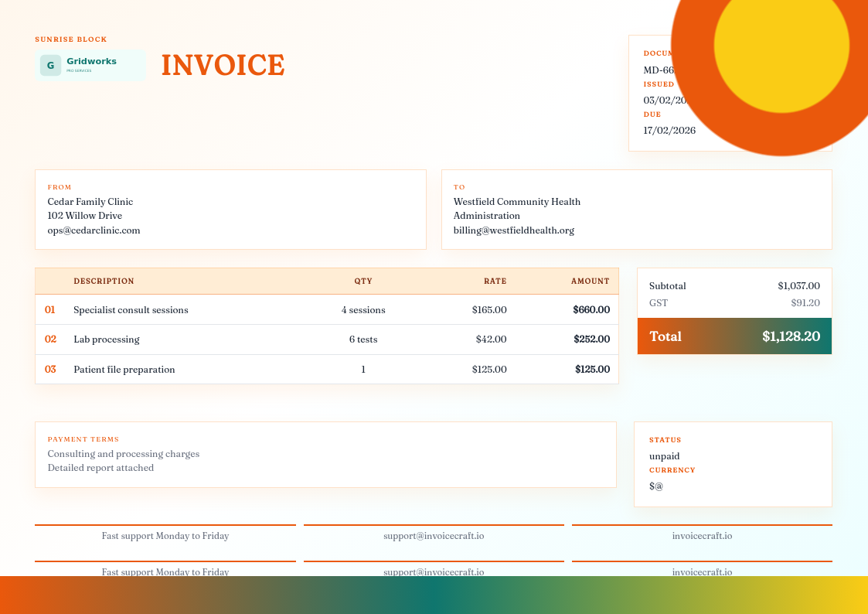Click the $1,128.20 total value
The height and width of the screenshot is (614, 868).
point(791,336)
